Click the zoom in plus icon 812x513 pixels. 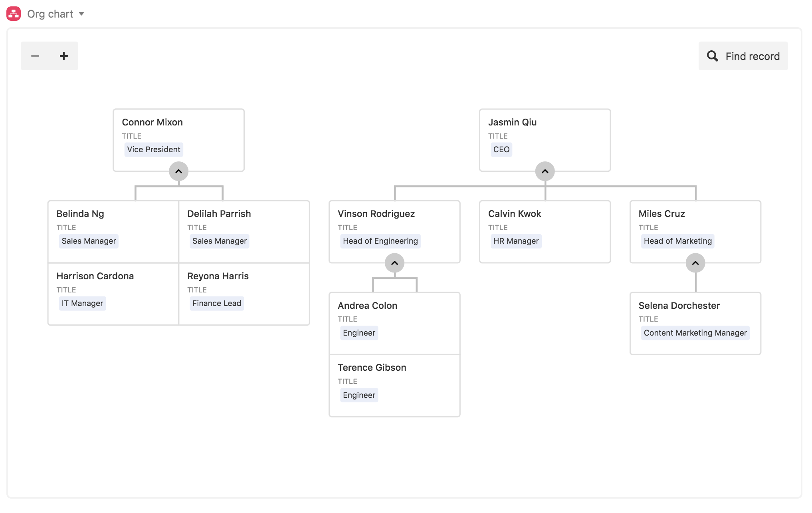64,56
